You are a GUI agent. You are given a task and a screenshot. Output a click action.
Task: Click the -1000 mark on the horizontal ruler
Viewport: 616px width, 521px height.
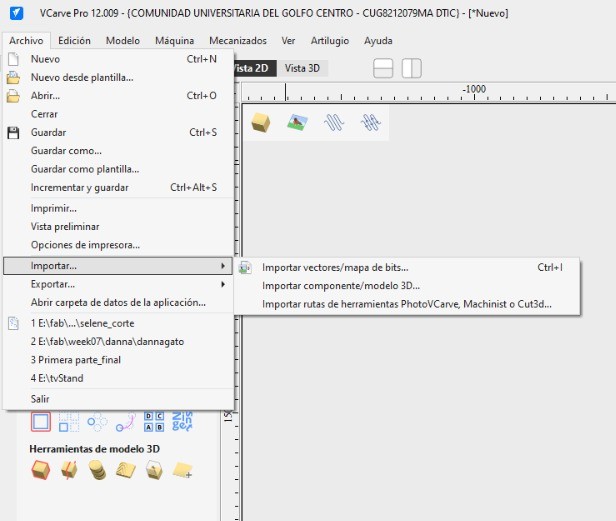(x=474, y=89)
